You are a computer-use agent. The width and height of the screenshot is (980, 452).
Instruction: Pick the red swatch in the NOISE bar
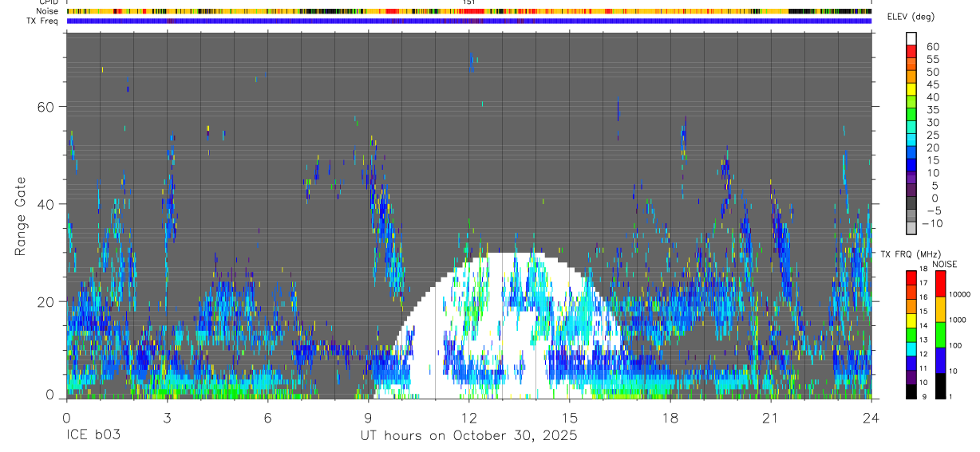(941, 284)
